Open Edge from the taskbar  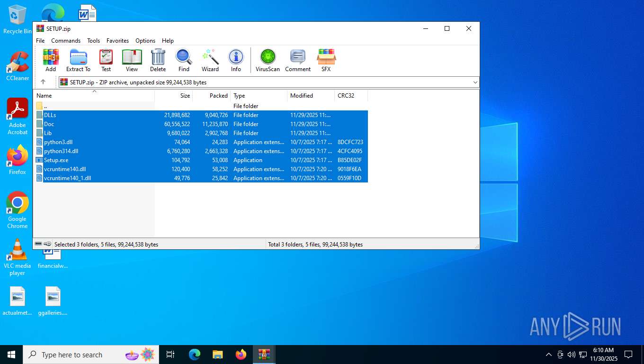(x=195, y=355)
